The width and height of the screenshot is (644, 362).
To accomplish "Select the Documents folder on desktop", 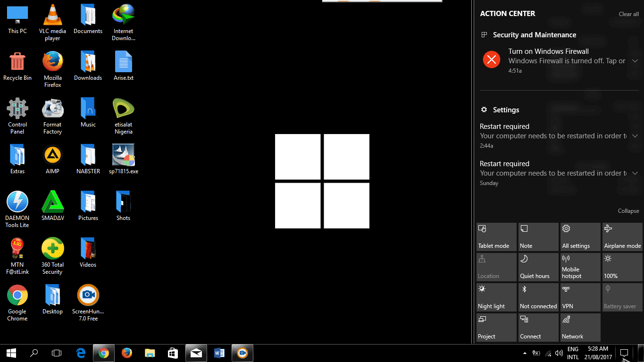I will tap(88, 19).
